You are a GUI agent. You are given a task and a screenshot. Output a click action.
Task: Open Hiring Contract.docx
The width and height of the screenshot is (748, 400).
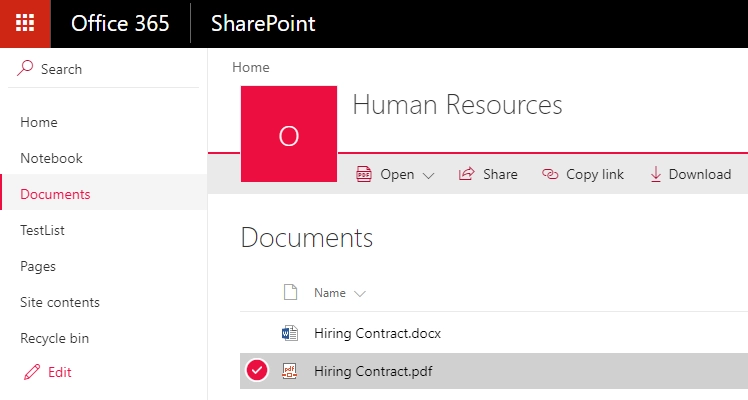click(x=377, y=333)
